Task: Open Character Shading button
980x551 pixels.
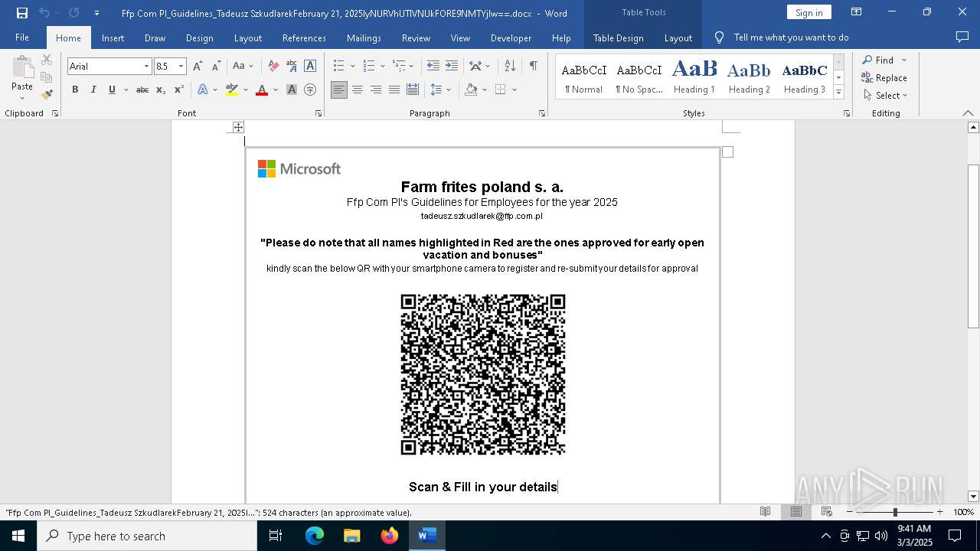Action: (x=292, y=90)
